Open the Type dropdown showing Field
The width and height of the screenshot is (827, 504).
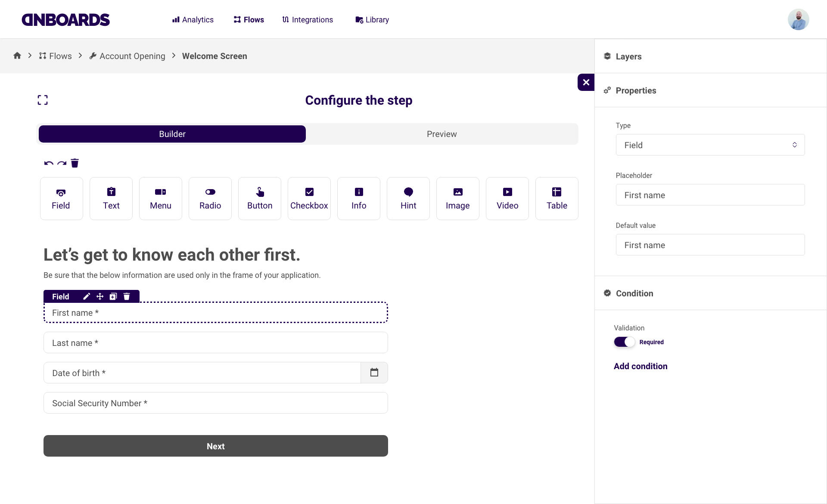click(710, 145)
